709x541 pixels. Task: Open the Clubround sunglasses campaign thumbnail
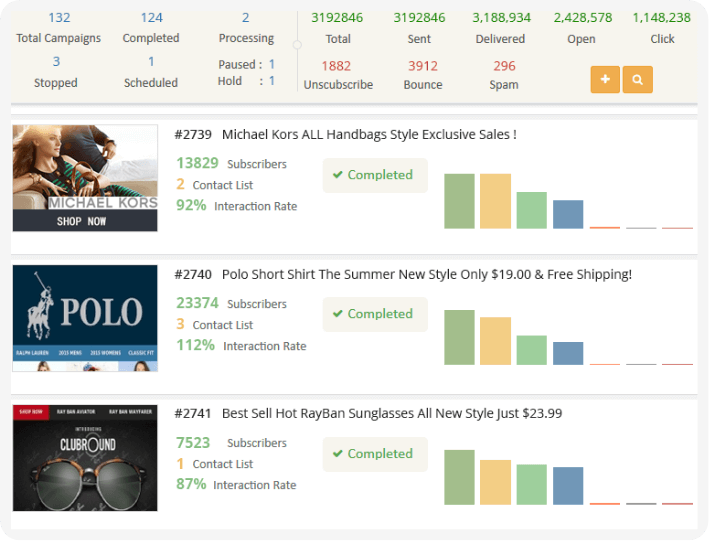point(85,458)
